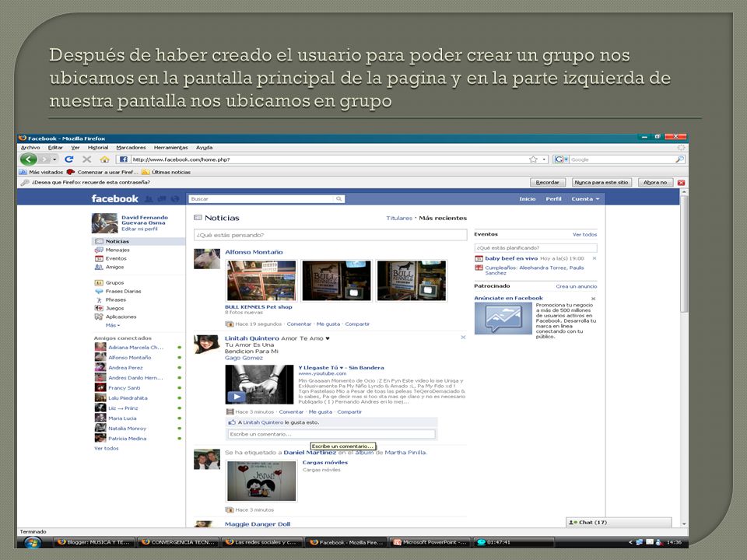Go to the Firefox home page icon
747x560 pixels.
point(104,159)
